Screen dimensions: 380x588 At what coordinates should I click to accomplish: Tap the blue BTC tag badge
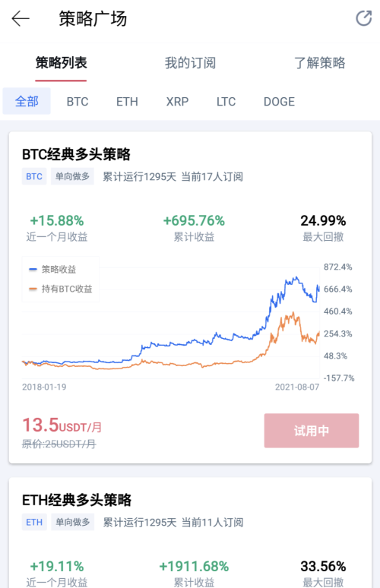pyautogui.click(x=34, y=176)
